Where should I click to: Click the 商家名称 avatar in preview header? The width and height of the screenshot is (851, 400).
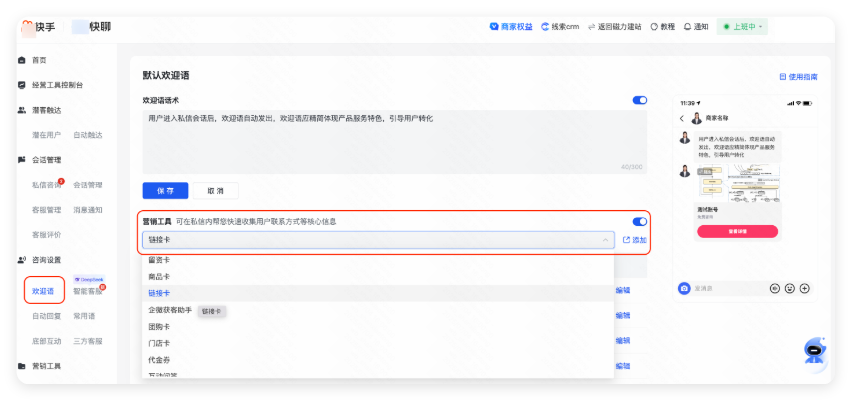[x=696, y=118]
